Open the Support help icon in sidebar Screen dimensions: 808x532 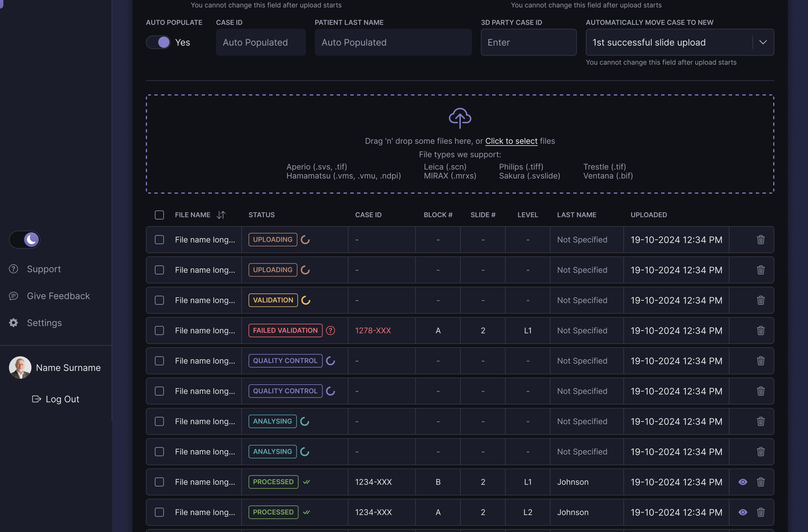coord(13,269)
